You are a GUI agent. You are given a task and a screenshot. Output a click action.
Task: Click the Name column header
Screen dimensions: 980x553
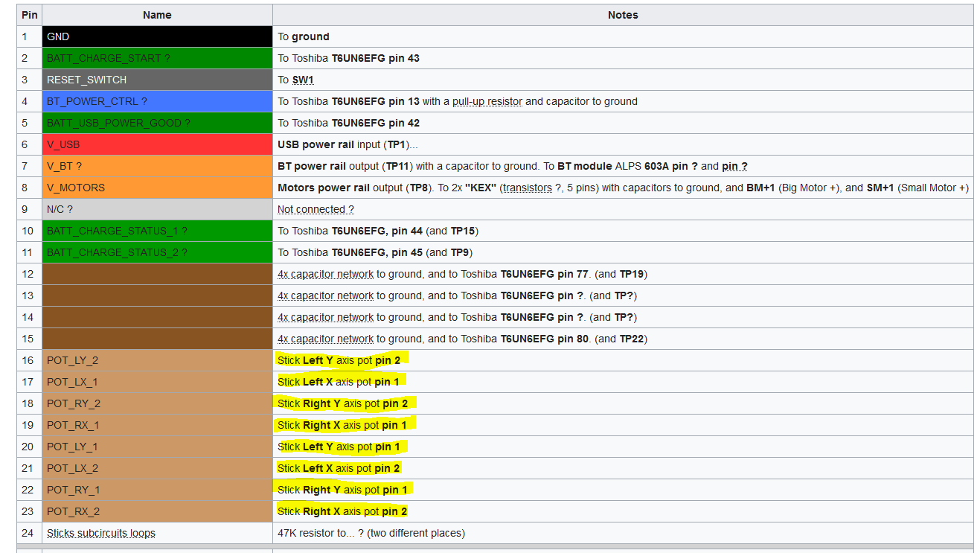click(x=157, y=15)
